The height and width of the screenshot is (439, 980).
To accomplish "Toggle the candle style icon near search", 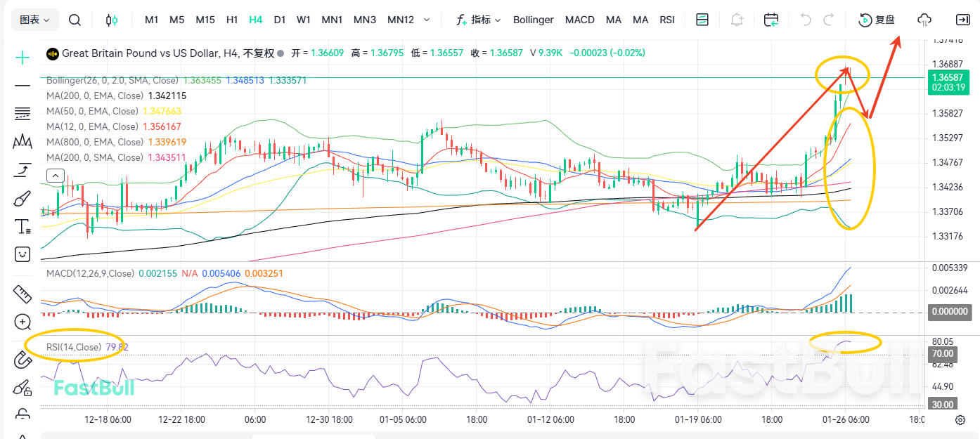I will click(112, 20).
